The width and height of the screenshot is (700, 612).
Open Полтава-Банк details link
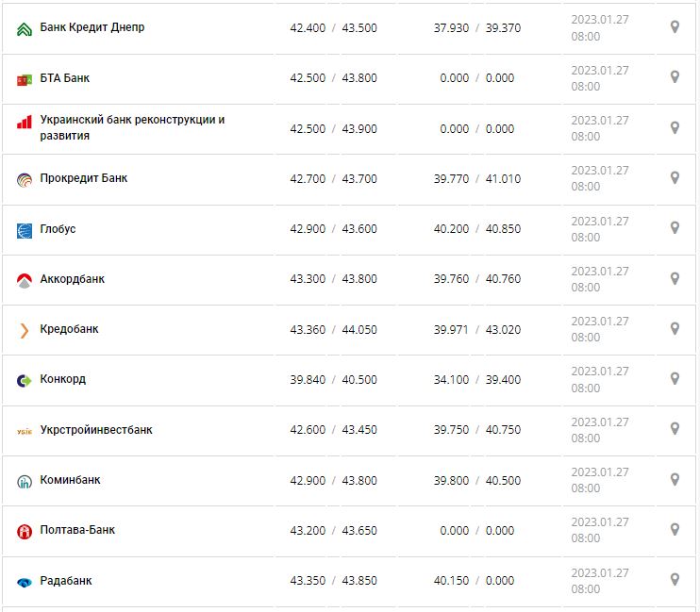tap(77, 530)
